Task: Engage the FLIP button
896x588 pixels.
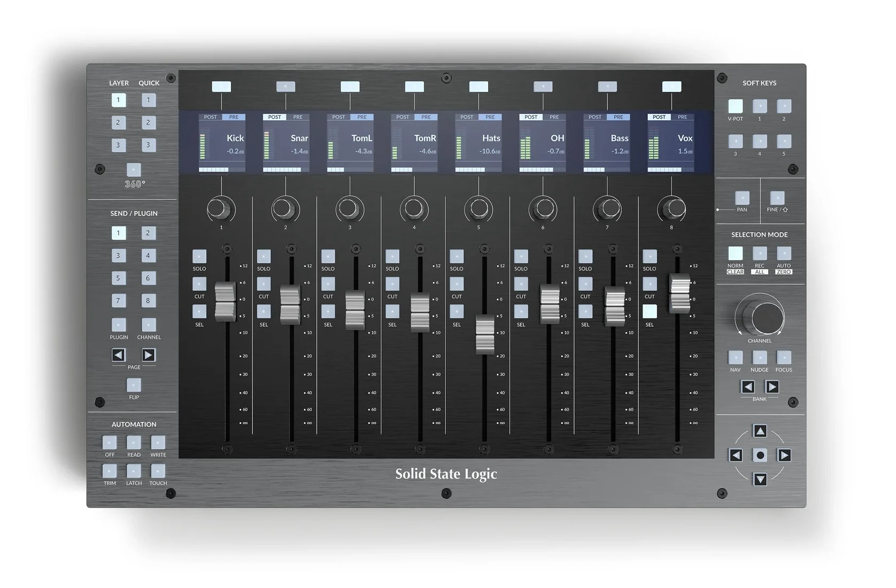Action: [x=134, y=385]
